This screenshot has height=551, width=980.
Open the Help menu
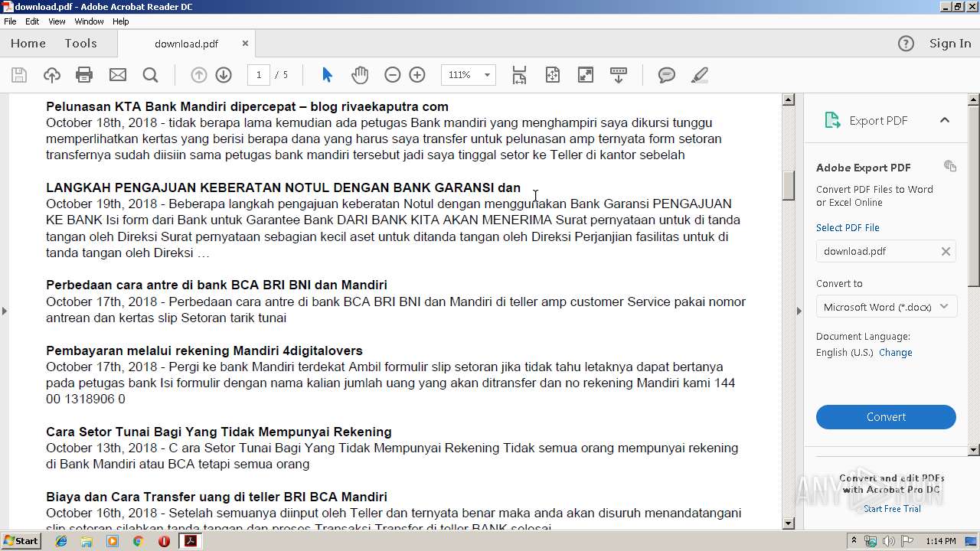tap(121, 21)
